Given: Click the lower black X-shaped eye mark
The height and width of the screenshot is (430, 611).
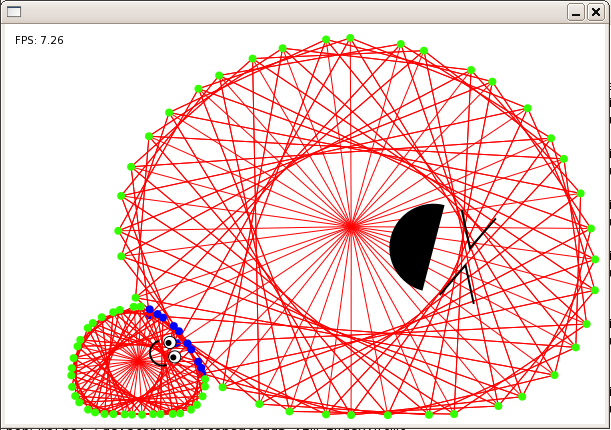Looking at the screenshot, I should [x=457, y=284].
